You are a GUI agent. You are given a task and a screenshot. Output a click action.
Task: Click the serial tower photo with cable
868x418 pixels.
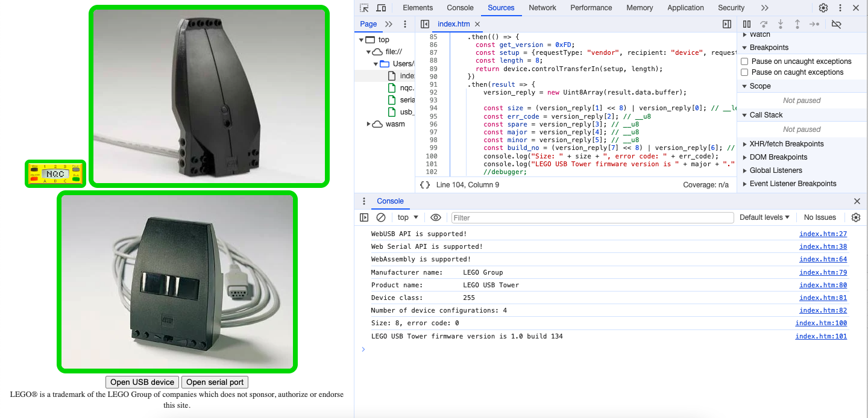click(x=177, y=282)
